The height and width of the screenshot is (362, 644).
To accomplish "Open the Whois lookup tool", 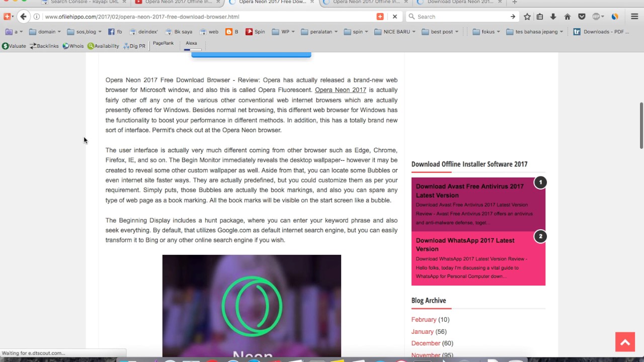I will click(x=73, y=46).
